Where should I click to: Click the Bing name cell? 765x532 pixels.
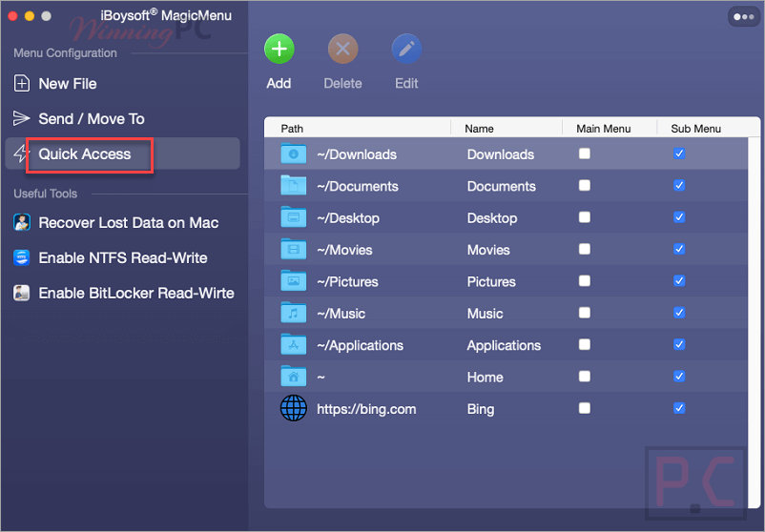pos(481,409)
